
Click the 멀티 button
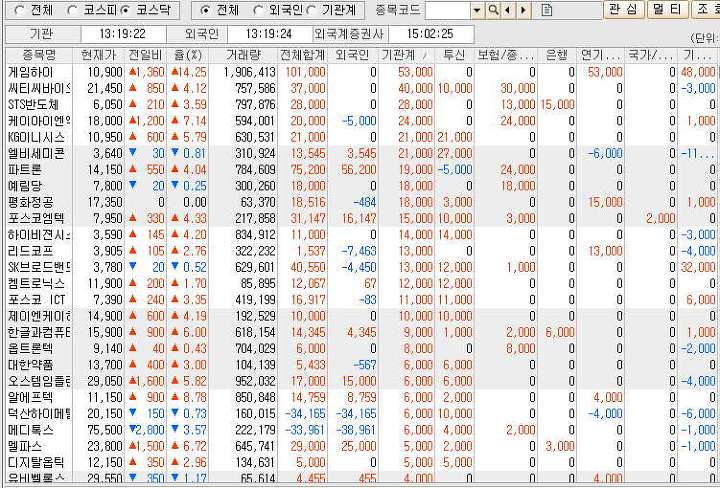(x=668, y=10)
